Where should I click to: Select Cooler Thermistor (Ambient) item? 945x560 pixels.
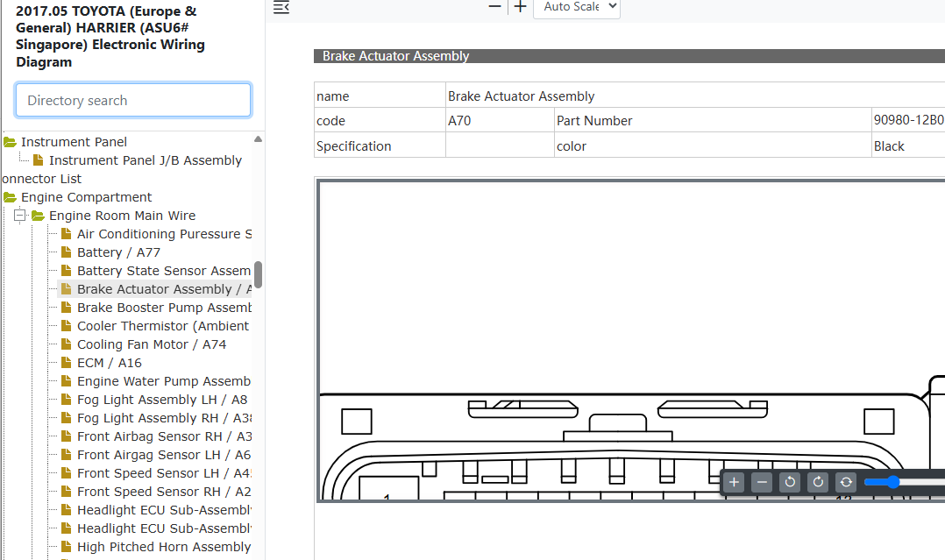(163, 326)
